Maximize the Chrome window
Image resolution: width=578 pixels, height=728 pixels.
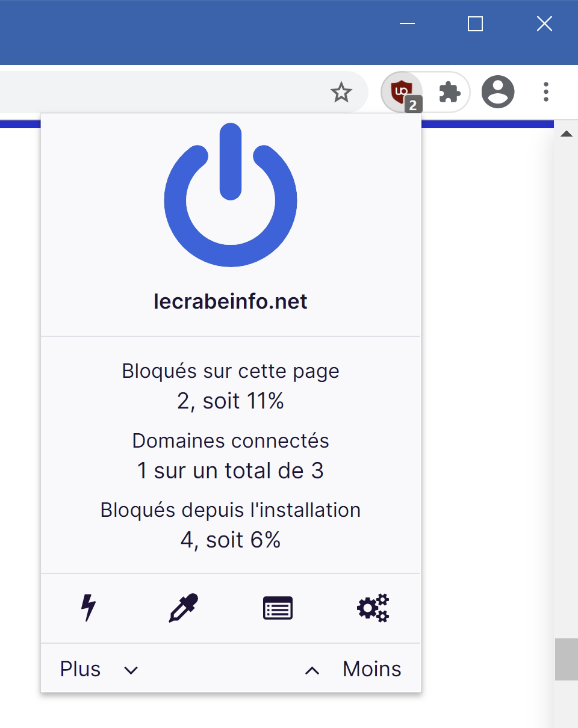(x=476, y=24)
